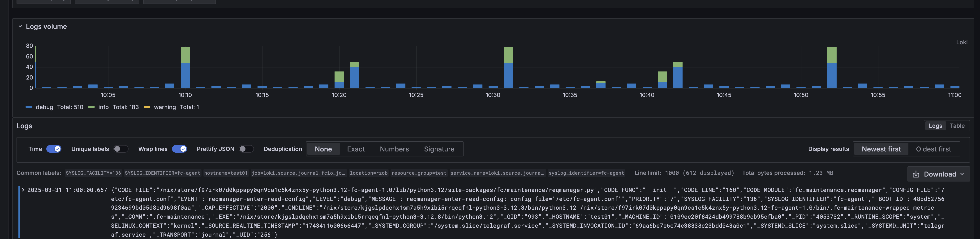Toggle info series in legend
980x239 pixels.
pos(103,107)
